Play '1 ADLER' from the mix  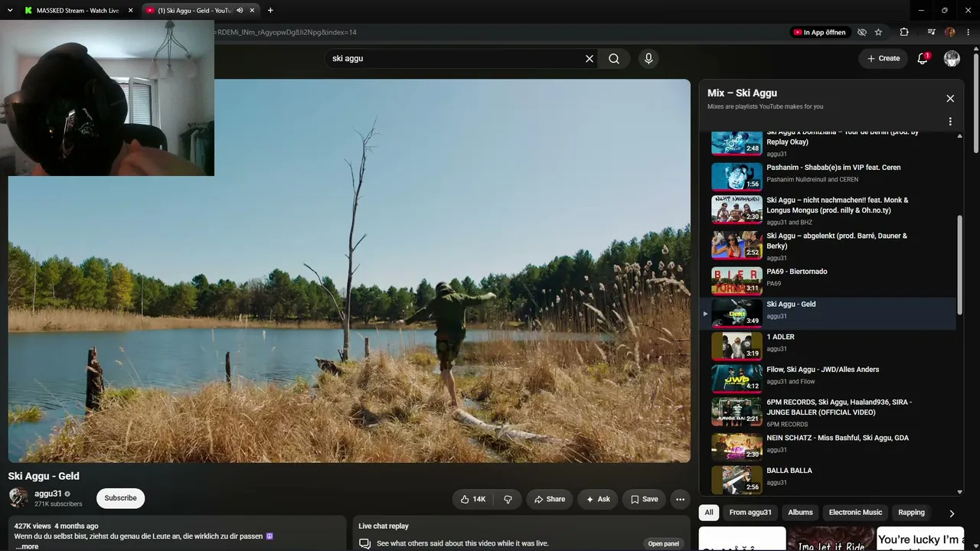point(828,346)
